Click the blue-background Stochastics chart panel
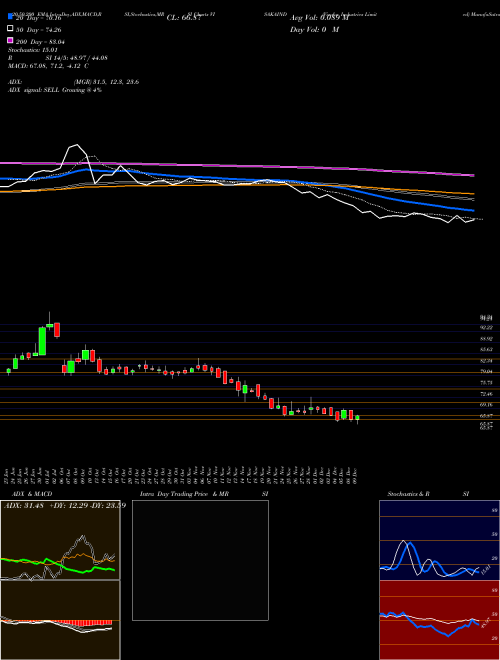This screenshot has height=660, width=500. [439, 540]
